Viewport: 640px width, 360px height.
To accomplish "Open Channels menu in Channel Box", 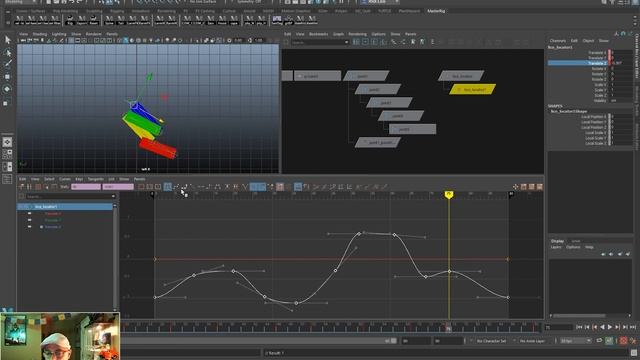I will click(558, 41).
